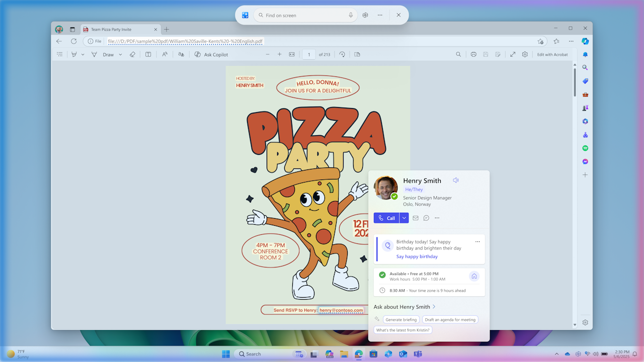Open the highlighter options dropdown

point(82,54)
